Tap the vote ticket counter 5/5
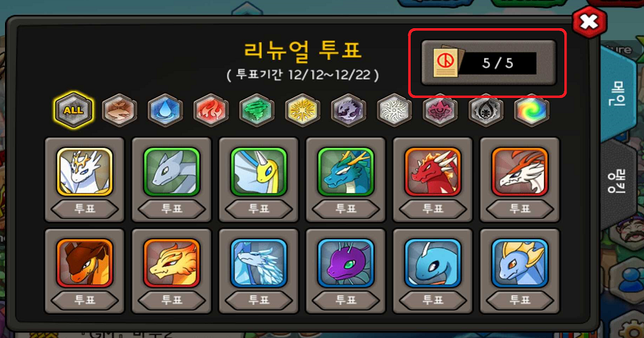Screen dimensions: 644x338 coord(489,63)
